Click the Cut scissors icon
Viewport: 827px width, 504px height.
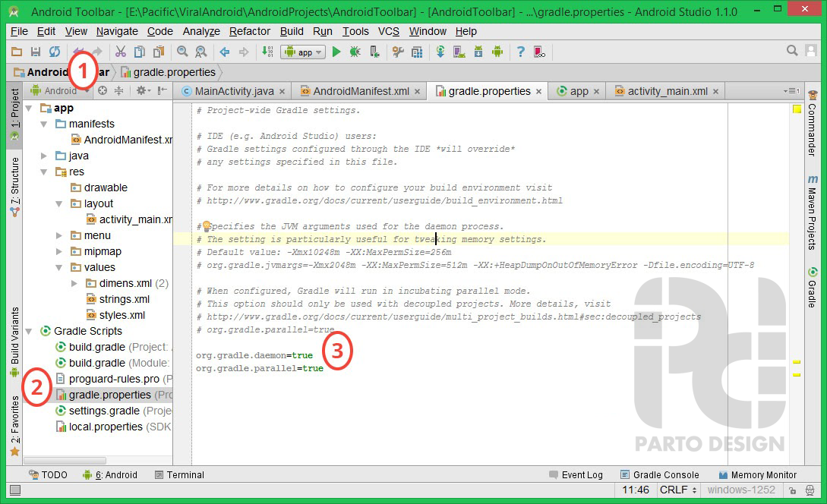(x=121, y=52)
